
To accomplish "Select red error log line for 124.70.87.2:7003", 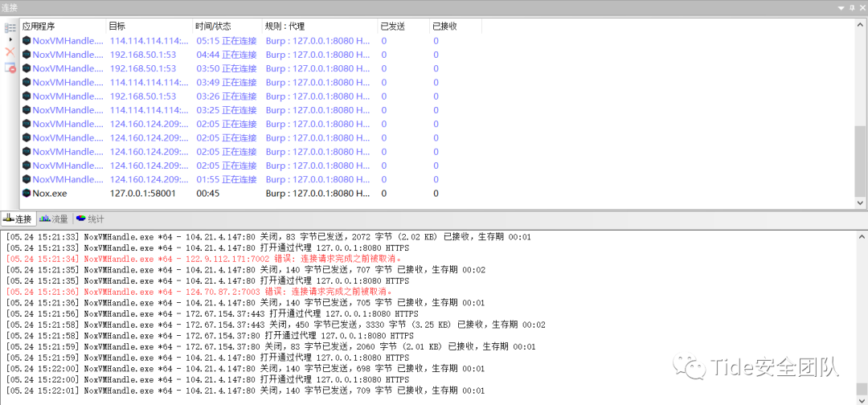I will [x=200, y=292].
